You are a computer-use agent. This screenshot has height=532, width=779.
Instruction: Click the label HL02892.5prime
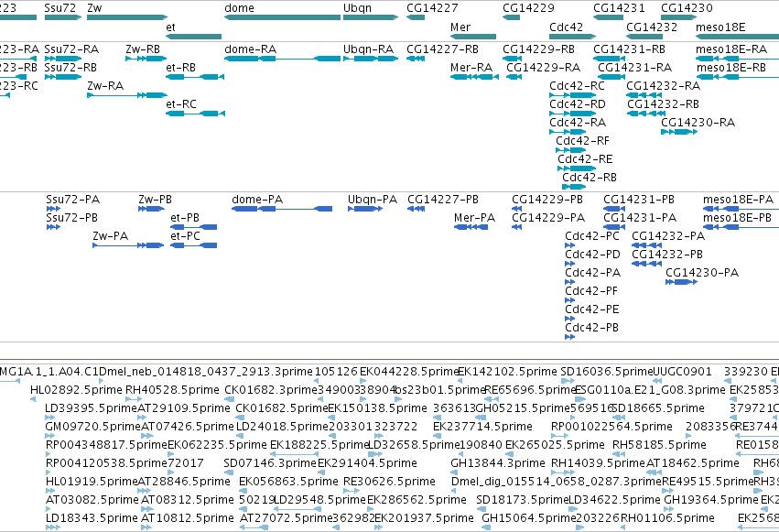tap(76, 389)
